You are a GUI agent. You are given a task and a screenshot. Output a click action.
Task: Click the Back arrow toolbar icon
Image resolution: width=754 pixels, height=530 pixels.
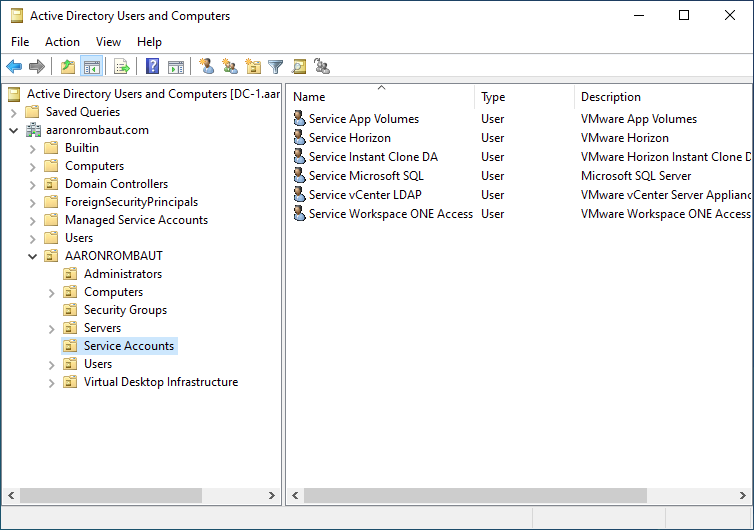coord(14,67)
